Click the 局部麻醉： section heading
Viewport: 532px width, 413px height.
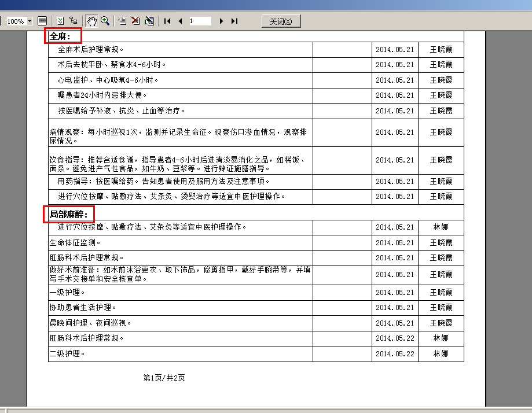tap(68, 214)
